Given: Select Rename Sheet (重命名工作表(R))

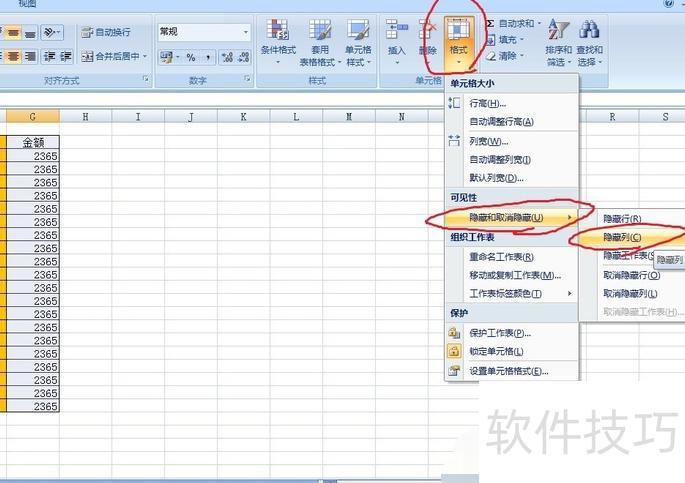Looking at the screenshot, I should tap(512, 257).
